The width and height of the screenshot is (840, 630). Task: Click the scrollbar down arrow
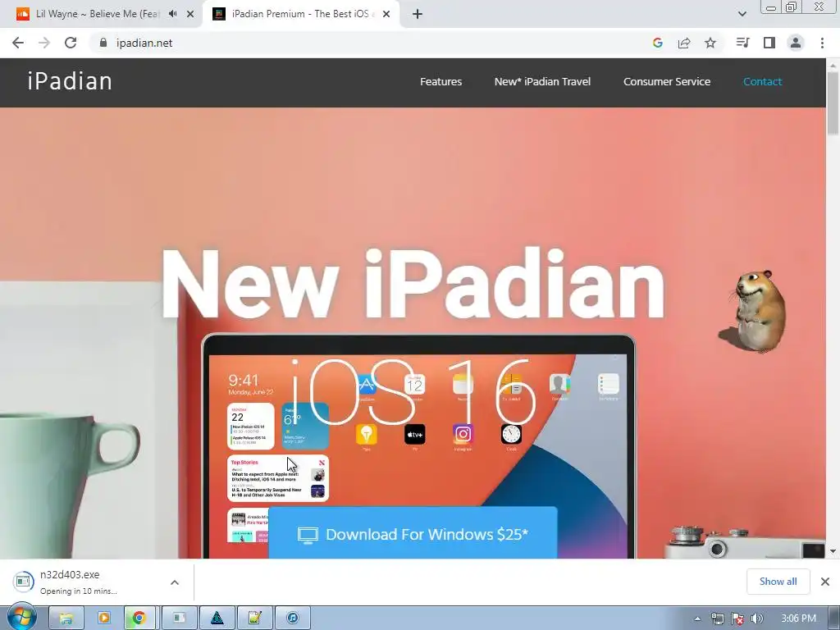point(833,551)
